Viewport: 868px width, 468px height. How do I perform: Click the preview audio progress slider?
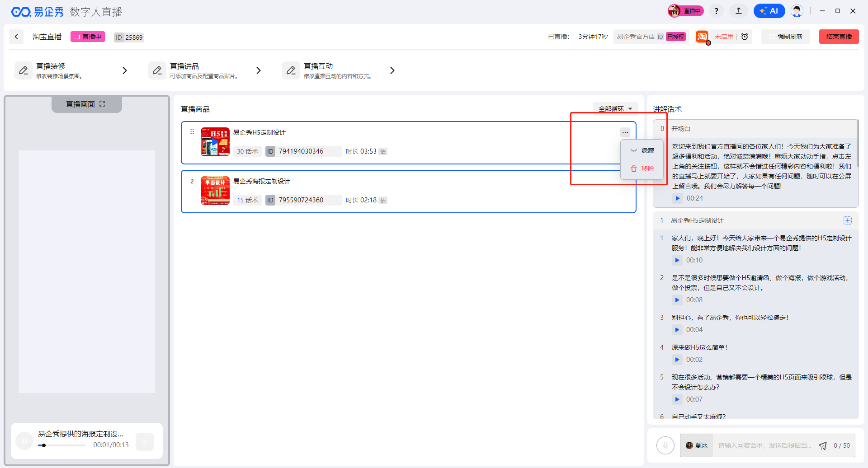[x=61, y=445]
